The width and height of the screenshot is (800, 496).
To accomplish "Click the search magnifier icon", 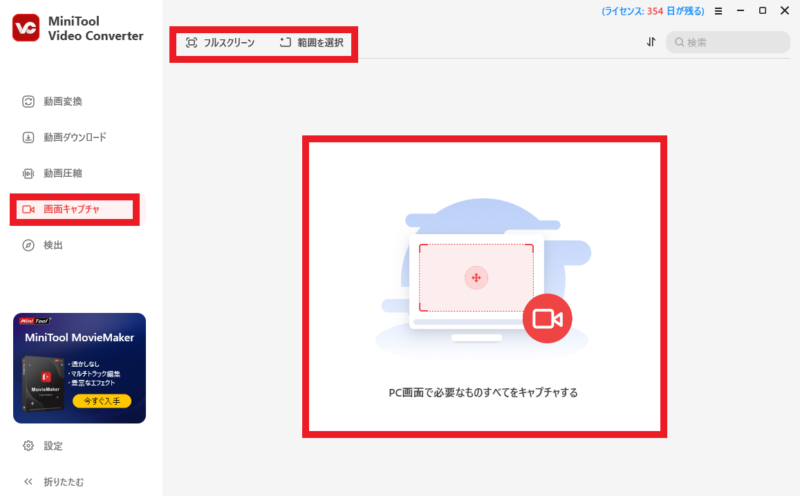I will [679, 42].
